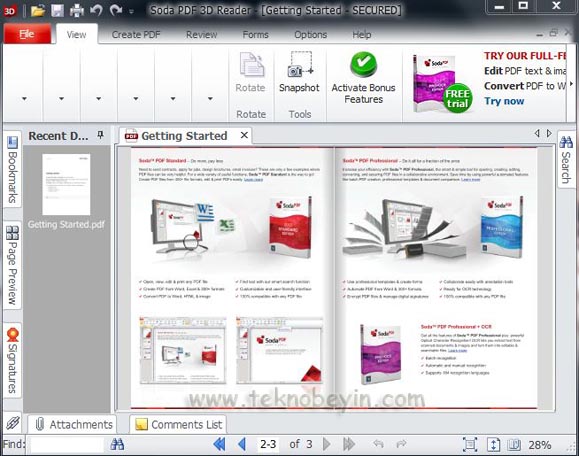Close the Getting Started document tab
Image resolution: width=579 pixels, height=456 pixels.
[244, 136]
